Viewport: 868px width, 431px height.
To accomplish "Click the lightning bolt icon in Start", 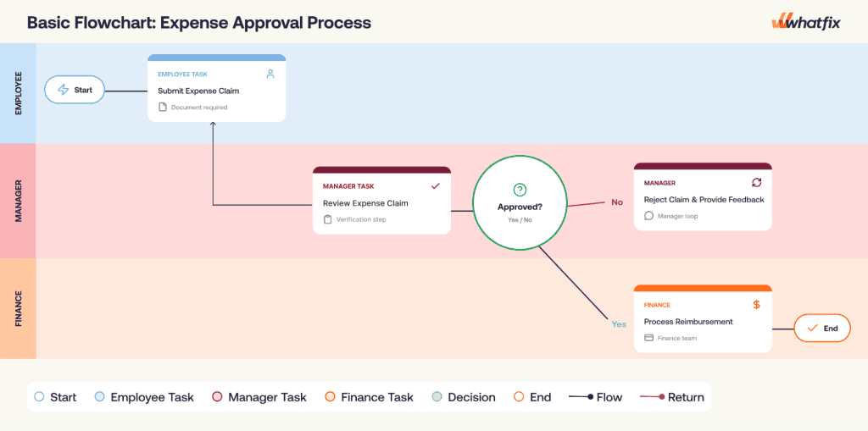I will (x=63, y=90).
